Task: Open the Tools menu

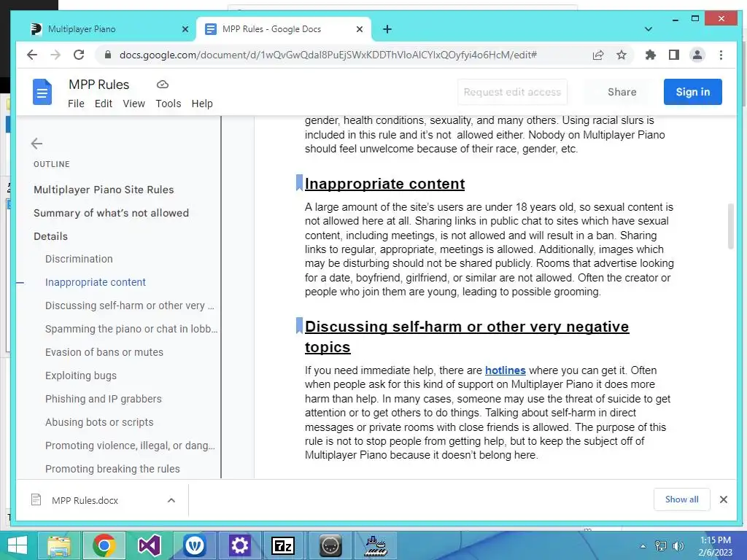Action: click(x=169, y=104)
